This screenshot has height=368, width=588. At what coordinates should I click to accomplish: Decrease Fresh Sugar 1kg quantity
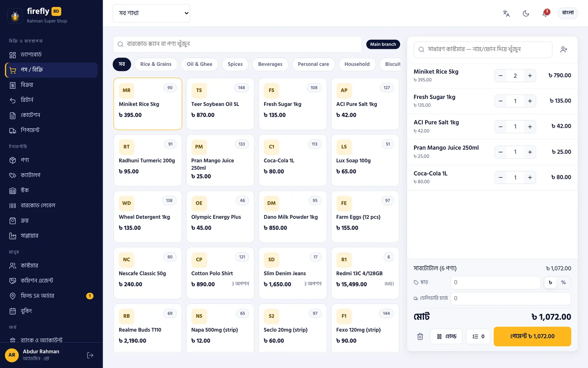tap(501, 101)
